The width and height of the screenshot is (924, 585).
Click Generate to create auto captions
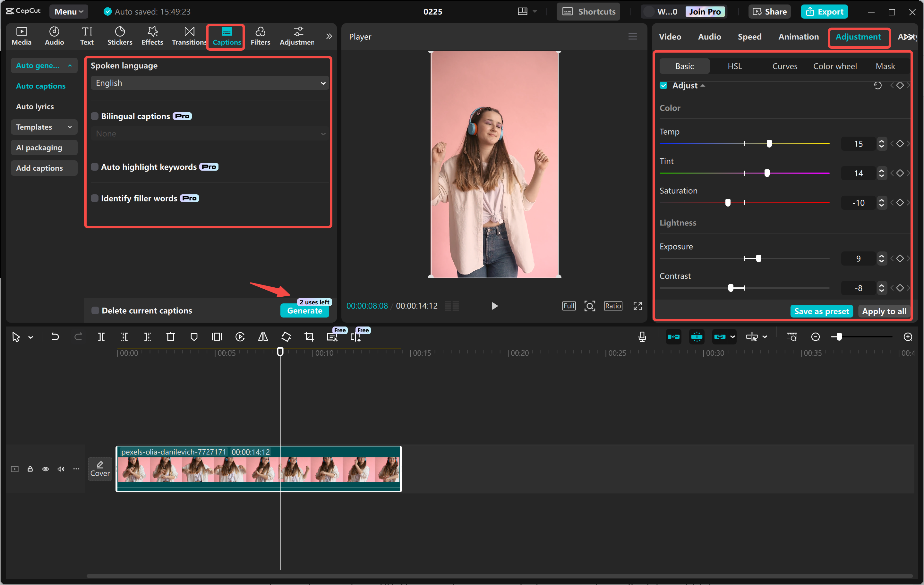tap(304, 311)
